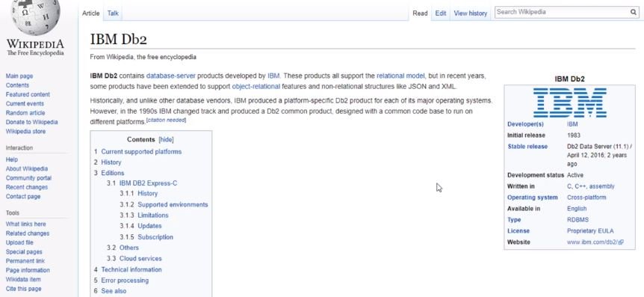Screen dimensions: 644x297
Task: Open Cross-platform link in infobox
Action: click(586, 198)
